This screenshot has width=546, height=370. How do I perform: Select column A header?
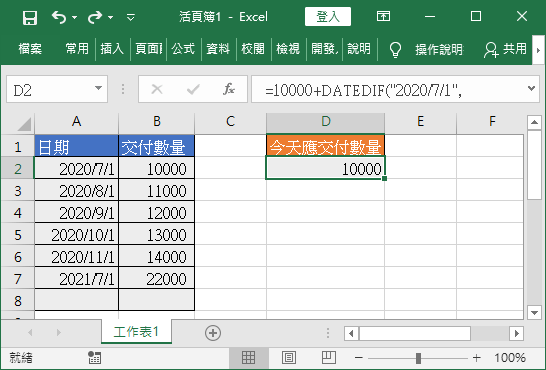tap(77, 122)
